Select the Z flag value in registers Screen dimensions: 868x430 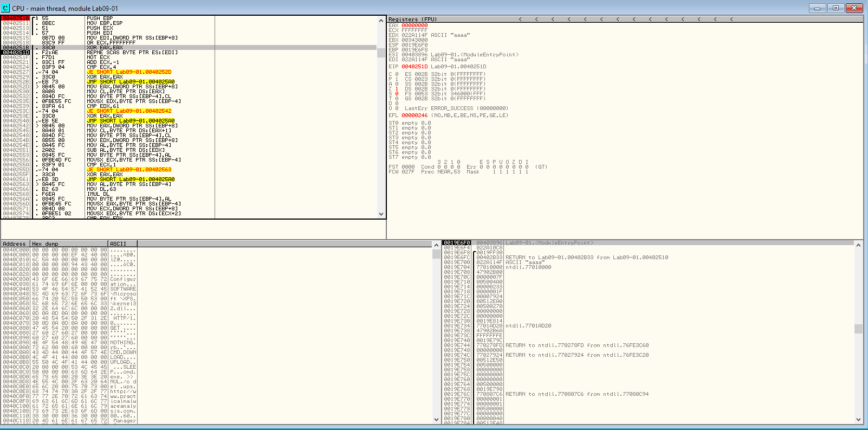pos(397,89)
